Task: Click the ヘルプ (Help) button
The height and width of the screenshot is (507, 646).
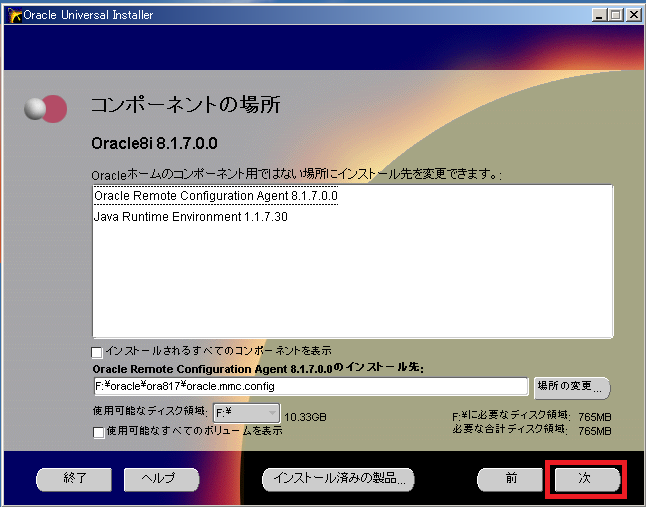Action: tap(162, 479)
